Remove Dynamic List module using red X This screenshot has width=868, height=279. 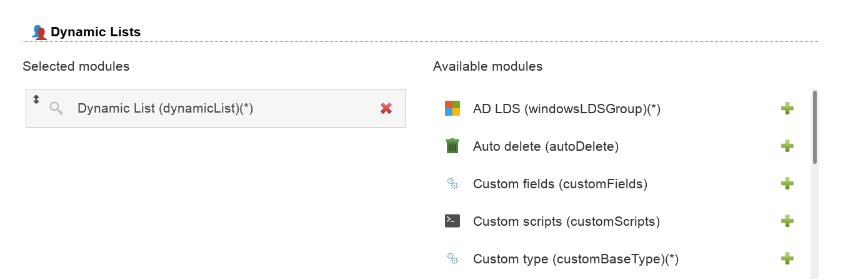(x=386, y=109)
